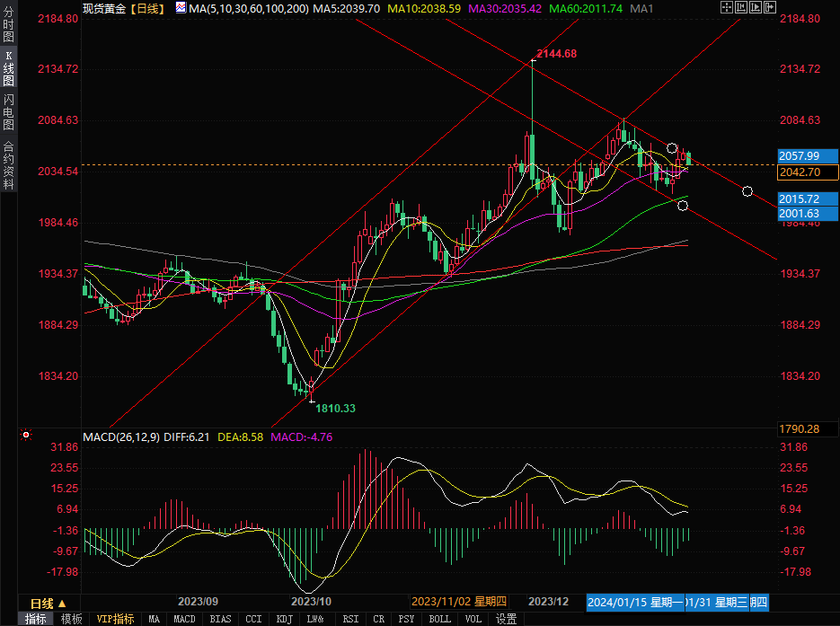This screenshot has width=840, height=626.
Task: Click the MA indicator chart icon
Action: (x=181, y=7)
